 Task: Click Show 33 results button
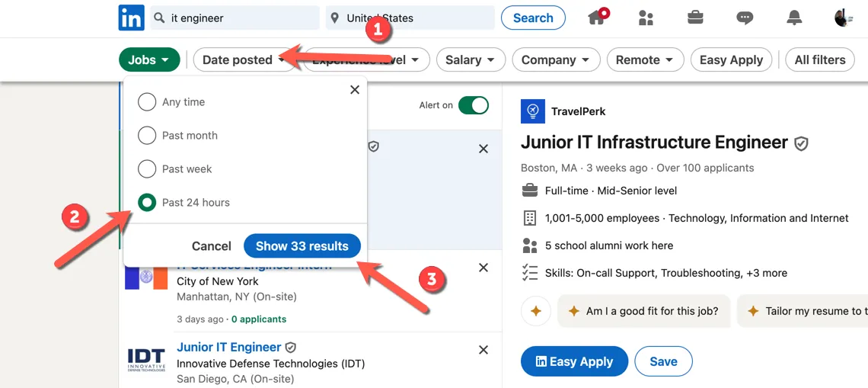tap(302, 246)
